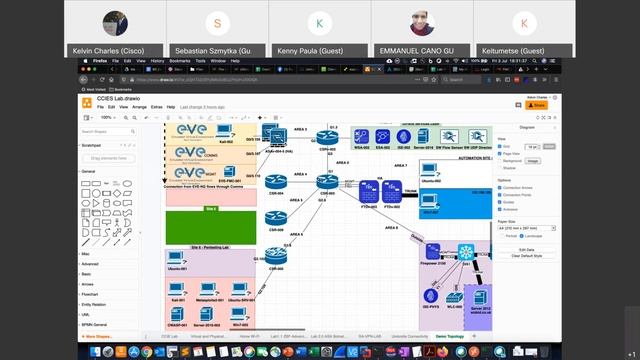
Task: Switch to the Demo Topology page tab
Action: coord(449,336)
